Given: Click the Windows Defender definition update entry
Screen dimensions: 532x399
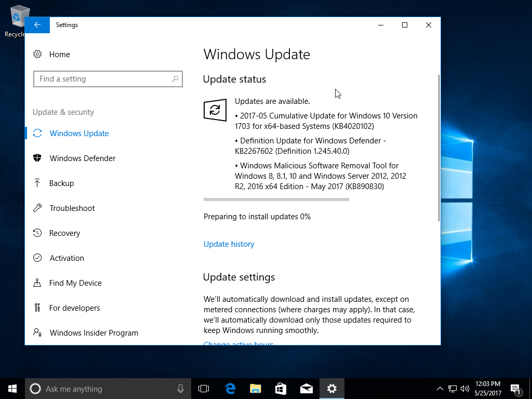Looking at the screenshot, I should coord(310,146).
